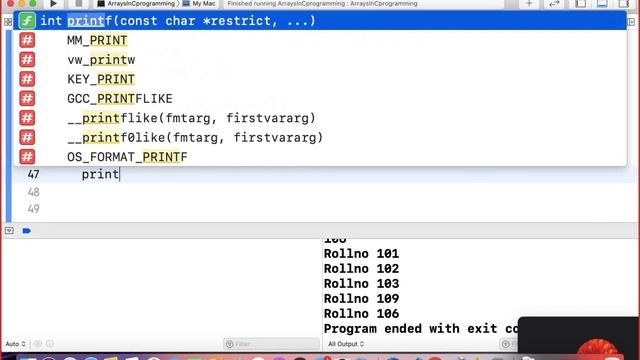Click the macro icon beside MM_PRINT

pos(27,40)
